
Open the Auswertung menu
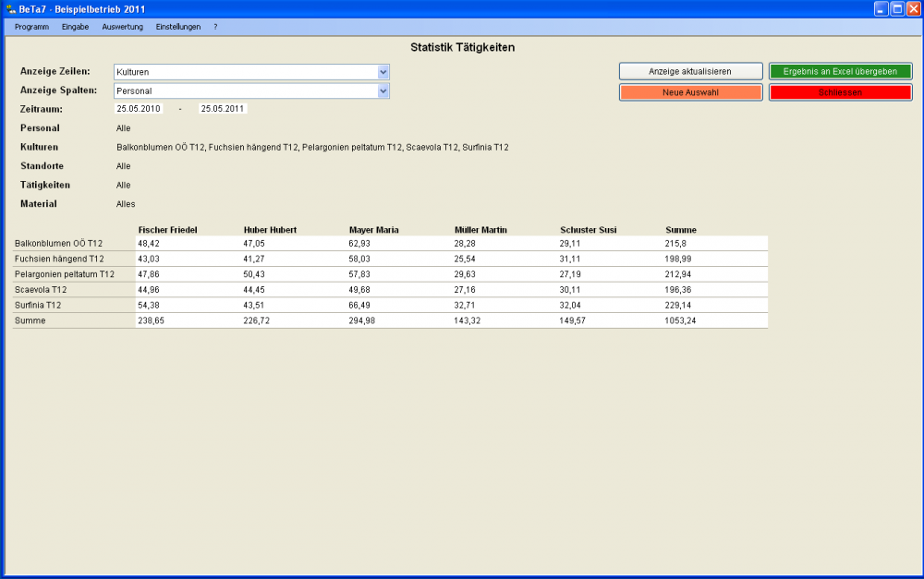pyautogui.click(x=122, y=27)
